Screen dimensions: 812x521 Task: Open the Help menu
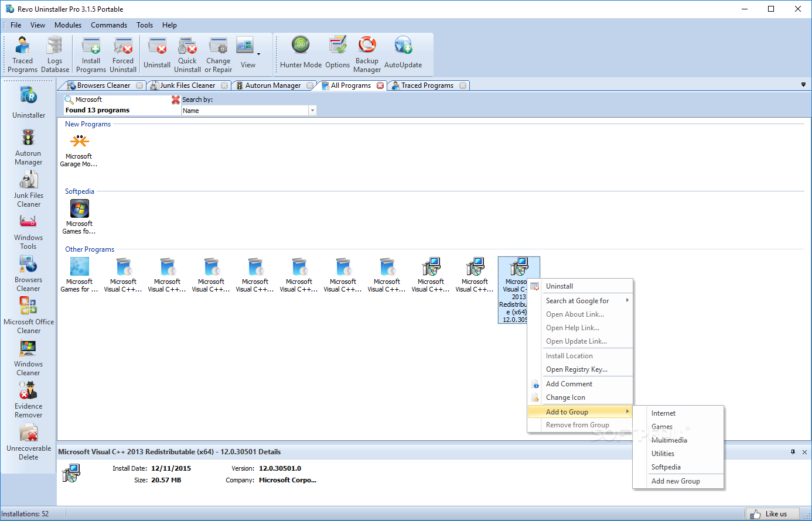[169, 25]
